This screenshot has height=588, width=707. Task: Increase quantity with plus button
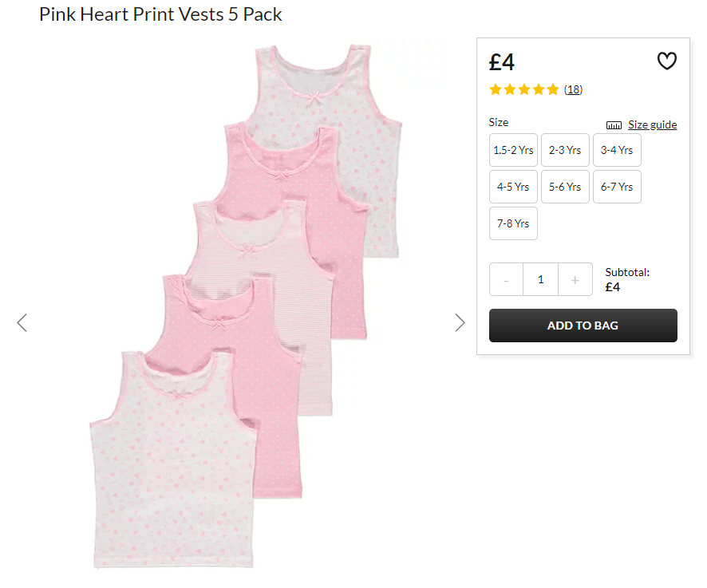(575, 279)
